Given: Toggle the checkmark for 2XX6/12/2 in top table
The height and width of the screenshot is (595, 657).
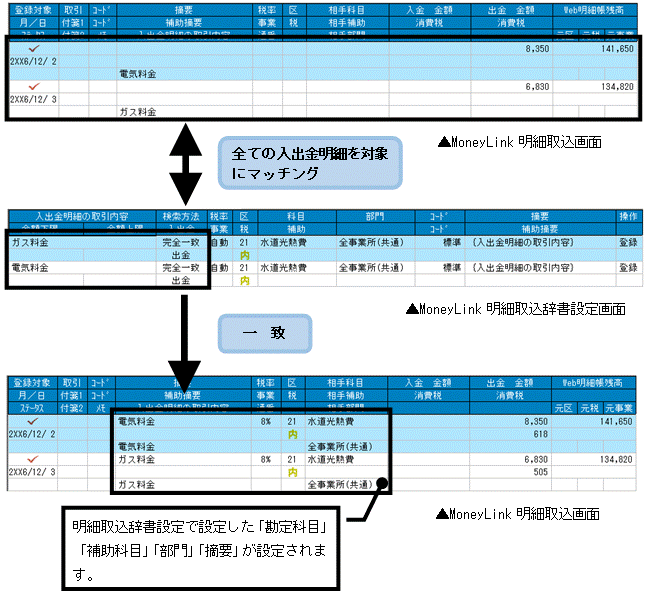Looking at the screenshot, I should click(x=34, y=49).
